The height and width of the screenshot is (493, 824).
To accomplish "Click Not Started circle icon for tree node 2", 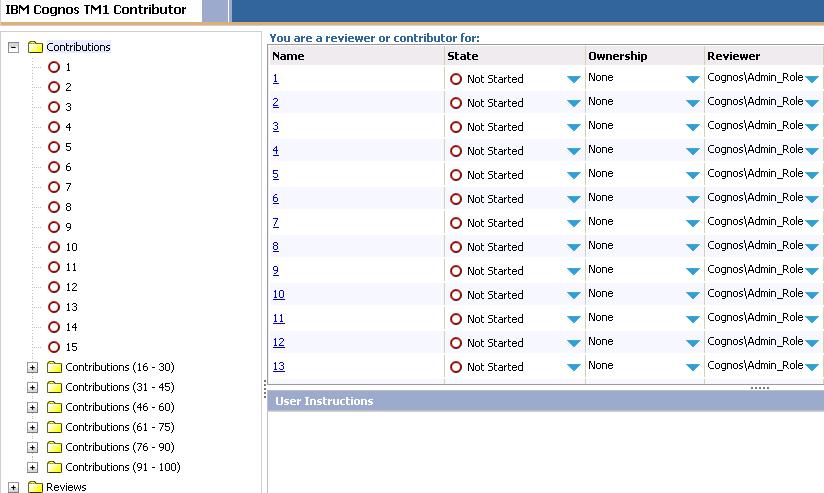I will click(54, 87).
